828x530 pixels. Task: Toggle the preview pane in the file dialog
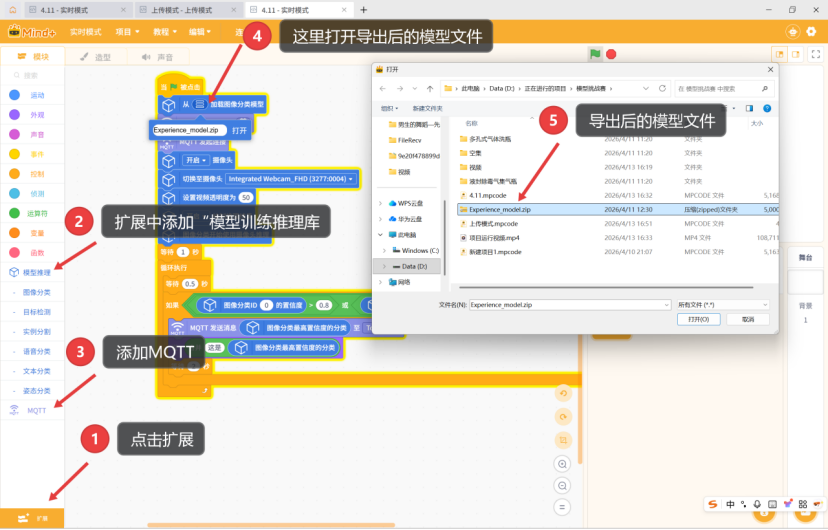[749, 107]
